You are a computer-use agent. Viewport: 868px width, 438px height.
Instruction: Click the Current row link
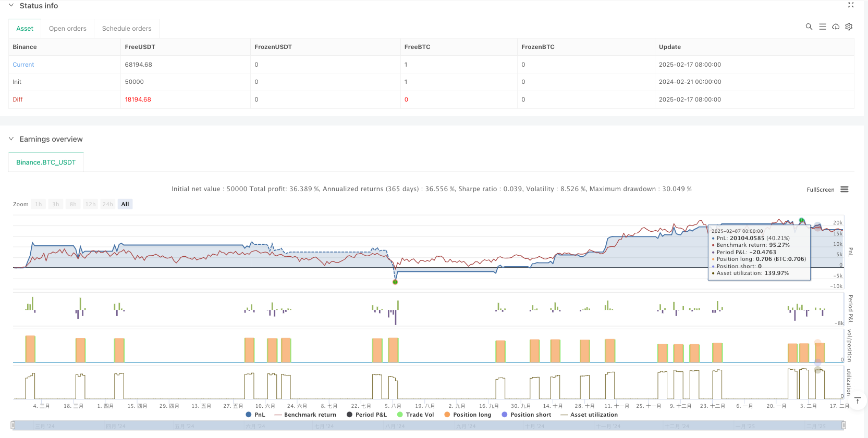[23, 65]
